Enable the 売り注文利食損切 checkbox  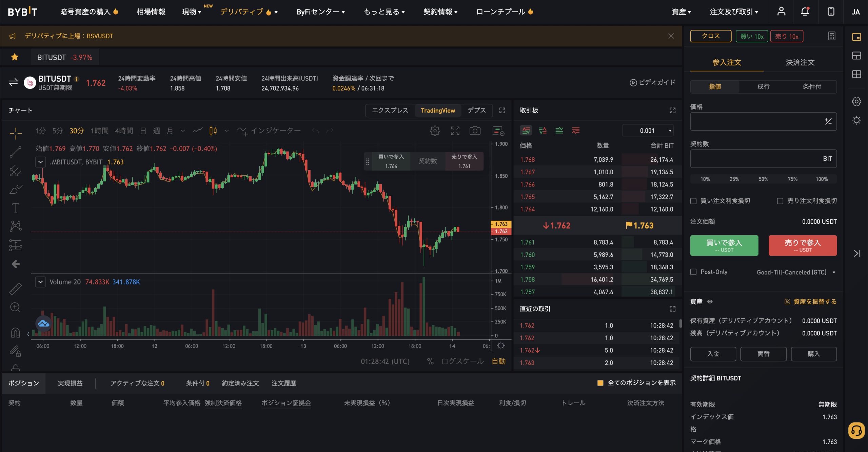pos(780,201)
